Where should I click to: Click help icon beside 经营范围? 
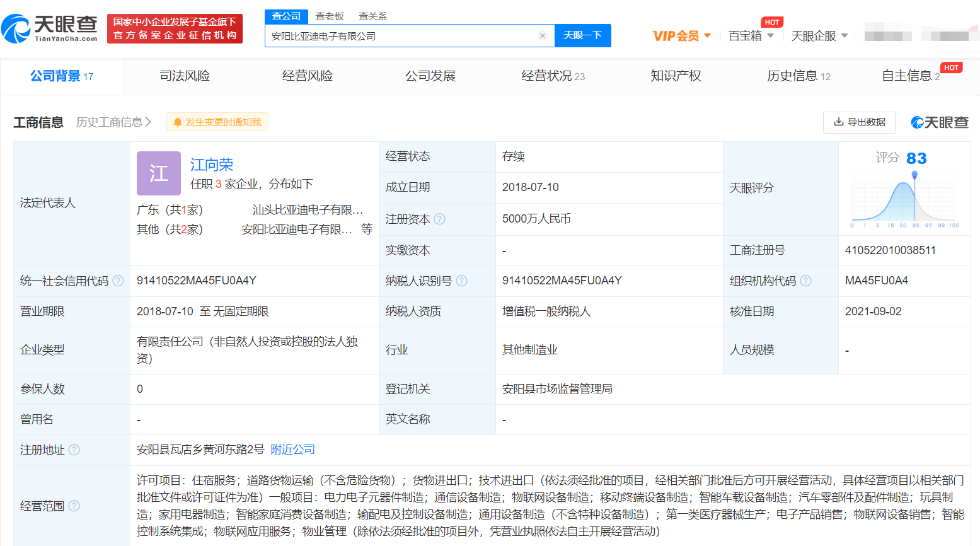point(74,506)
